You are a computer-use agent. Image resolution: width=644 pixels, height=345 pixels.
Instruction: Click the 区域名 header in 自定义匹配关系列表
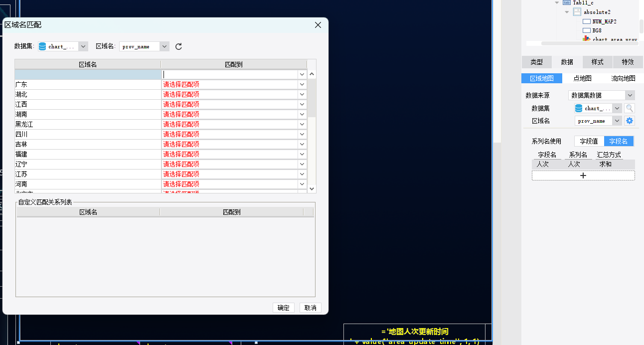[x=88, y=212]
